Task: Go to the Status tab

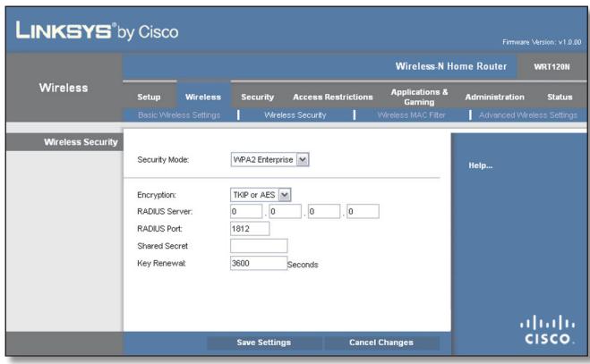Action: pyautogui.click(x=560, y=97)
